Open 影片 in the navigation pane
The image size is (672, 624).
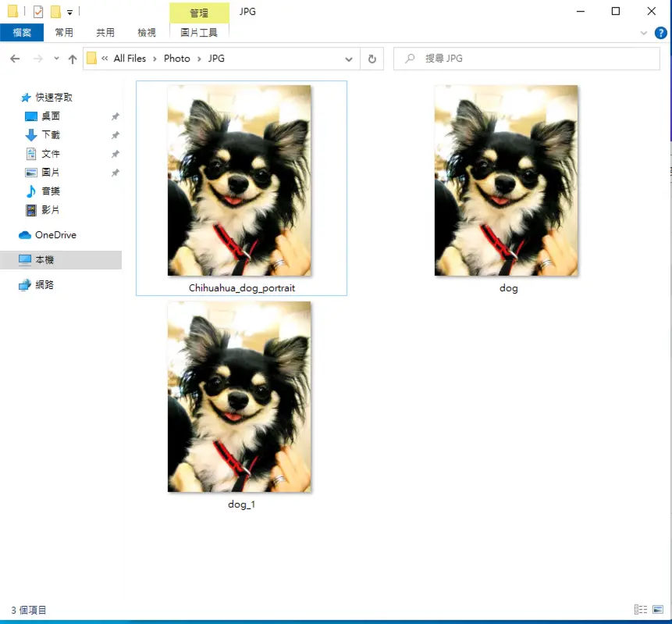pos(51,210)
